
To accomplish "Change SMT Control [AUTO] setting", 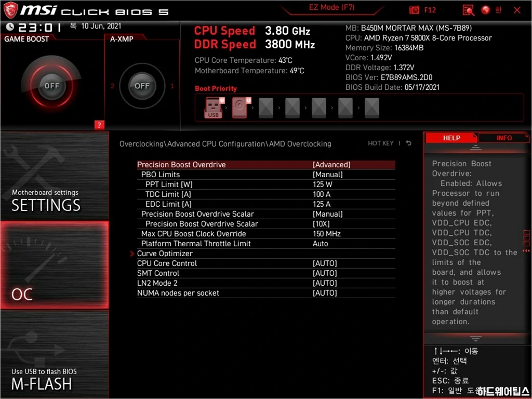I will [x=266, y=273].
